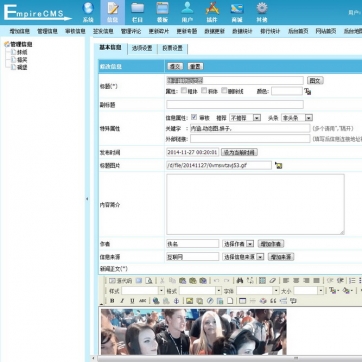This screenshot has width=362, height=362.
Task: Click the 提交 submit button
Action: (175, 66)
